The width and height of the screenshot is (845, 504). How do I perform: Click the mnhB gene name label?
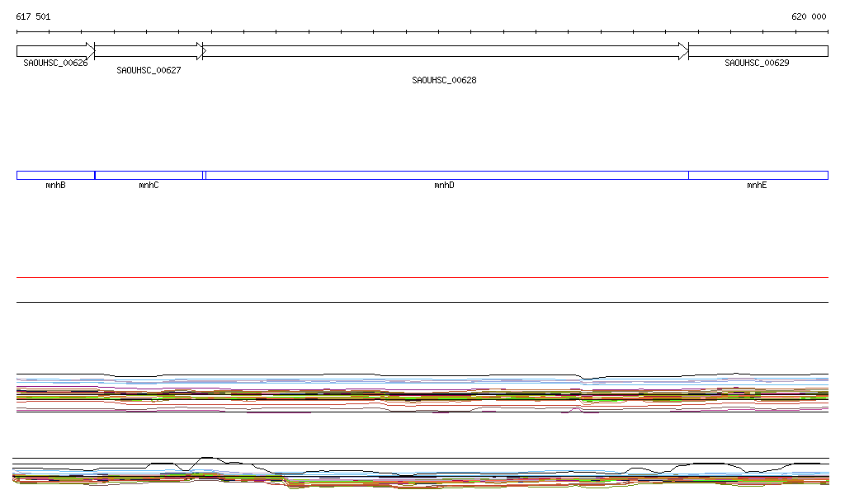(x=55, y=186)
